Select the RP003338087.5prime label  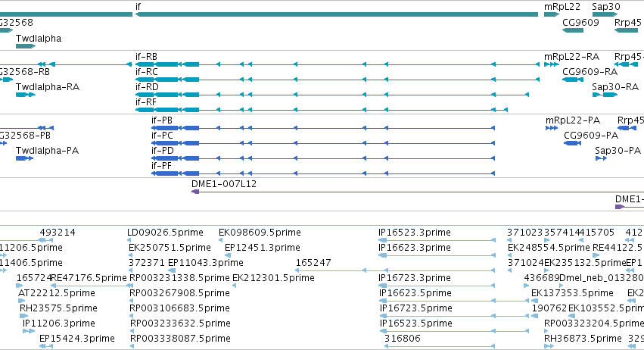[180, 339]
